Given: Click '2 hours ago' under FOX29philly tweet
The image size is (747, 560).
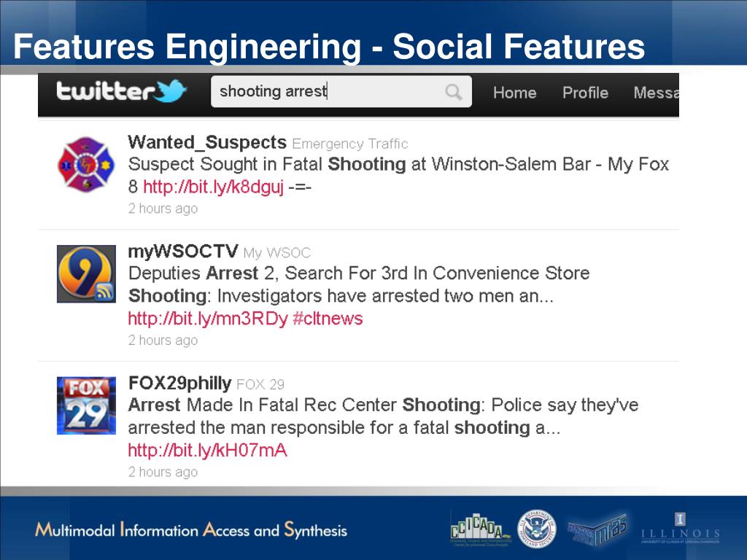Looking at the screenshot, I should [x=163, y=472].
